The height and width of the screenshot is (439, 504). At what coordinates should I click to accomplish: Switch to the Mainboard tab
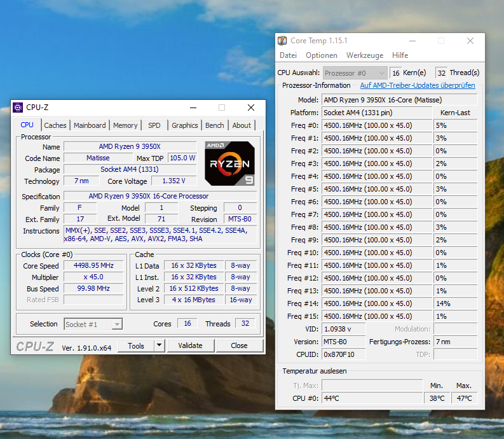pos(90,125)
